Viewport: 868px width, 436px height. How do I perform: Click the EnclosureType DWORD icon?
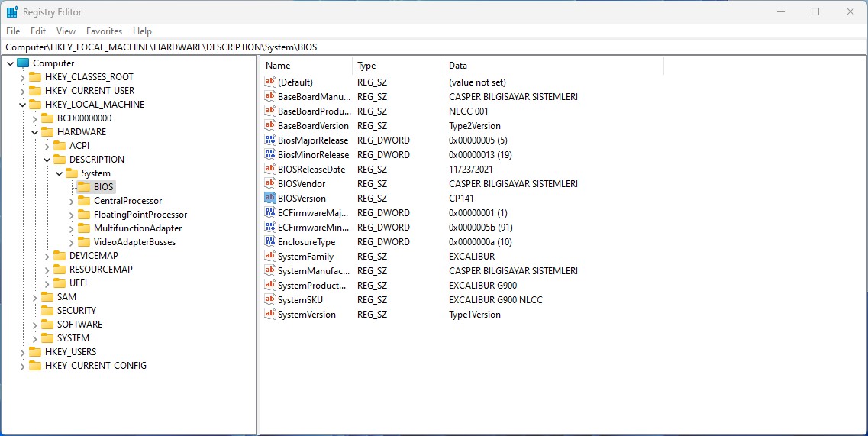[270, 241]
